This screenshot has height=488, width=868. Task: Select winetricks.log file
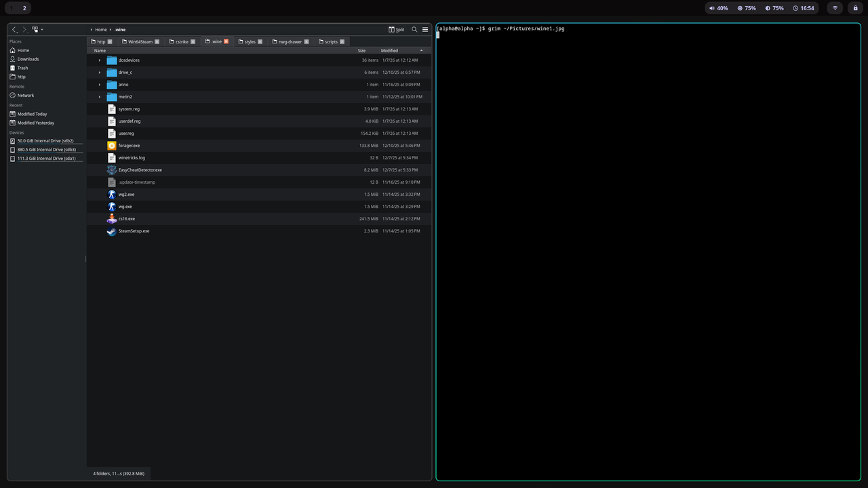coord(132,158)
